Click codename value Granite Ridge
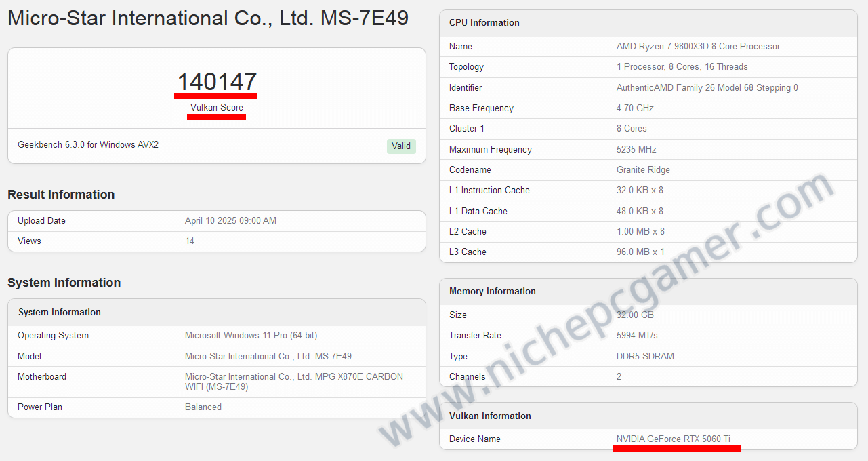The height and width of the screenshot is (461, 868). 643,169
